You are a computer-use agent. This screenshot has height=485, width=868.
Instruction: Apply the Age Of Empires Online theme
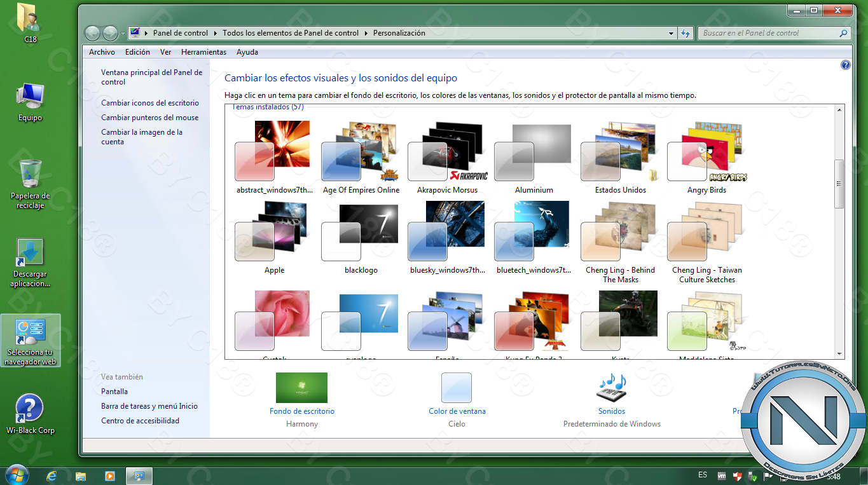(361, 158)
